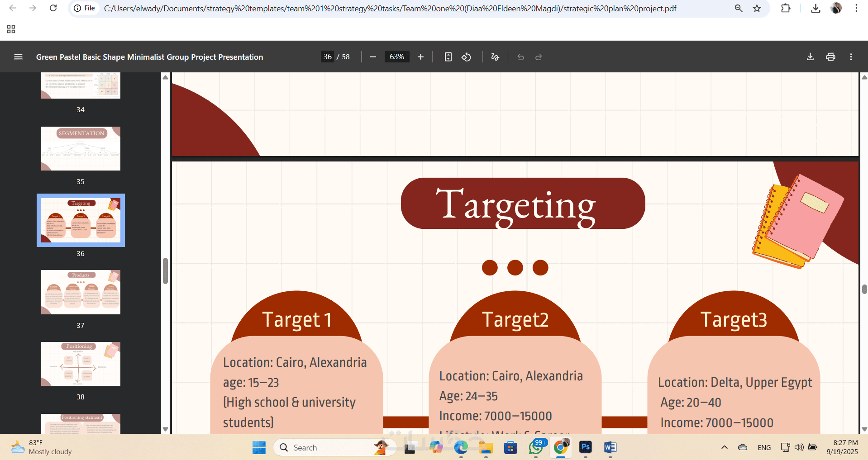Toggle the PDF sidebar menu icon

18,57
